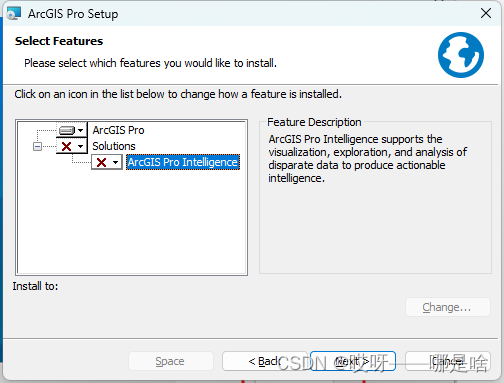Click the ArcGIS Pro hard drive install icon
The width and height of the screenshot is (504, 383).
click(67, 130)
